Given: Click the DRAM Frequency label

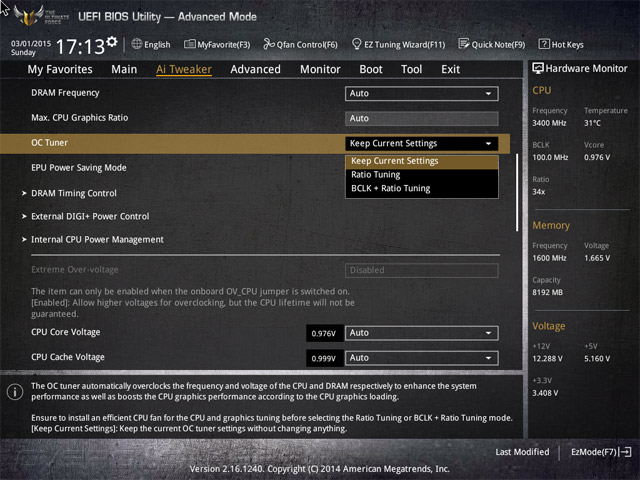Looking at the screenshot, I should pos(65,93).
